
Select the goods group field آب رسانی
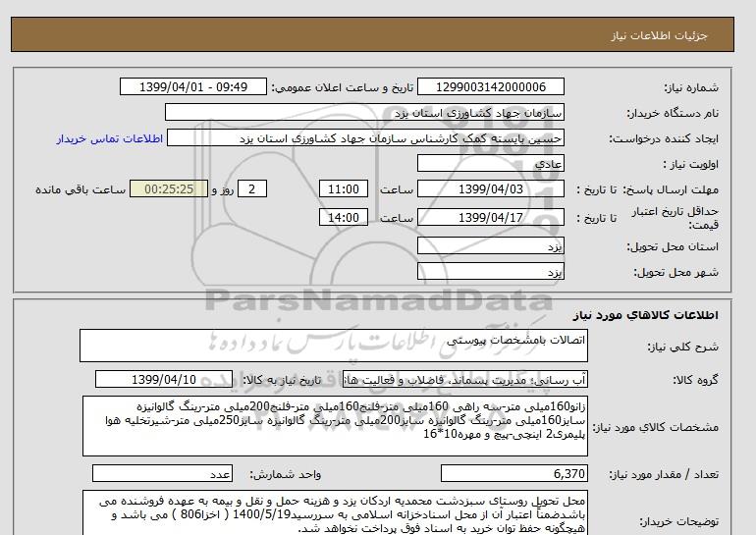(464, 379)
